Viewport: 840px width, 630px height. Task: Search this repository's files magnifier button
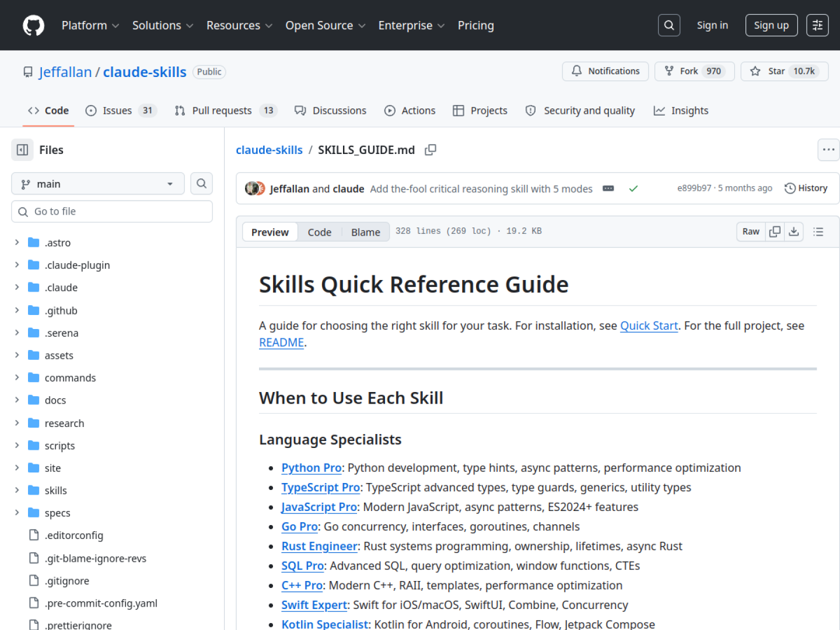tap(201, 184)
